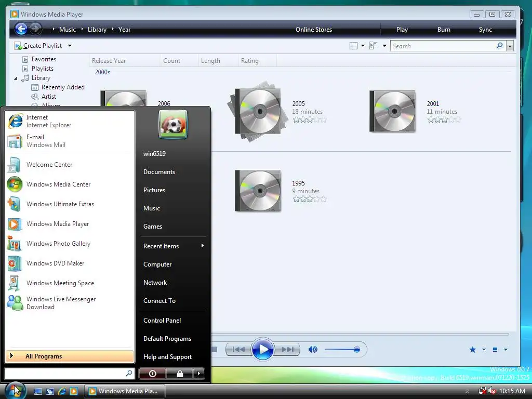
Task: Select Artist in Library tree
Action: point(44,97)
